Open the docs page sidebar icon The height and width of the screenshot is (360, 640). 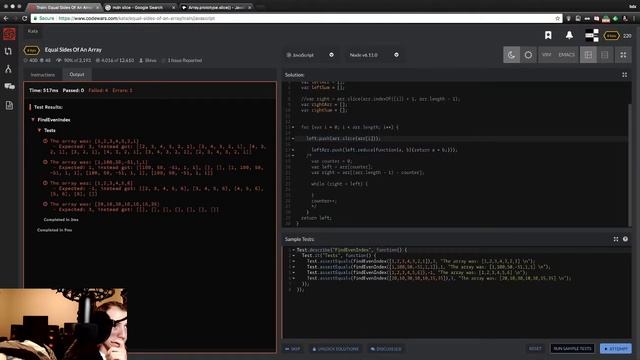point(9,105)
